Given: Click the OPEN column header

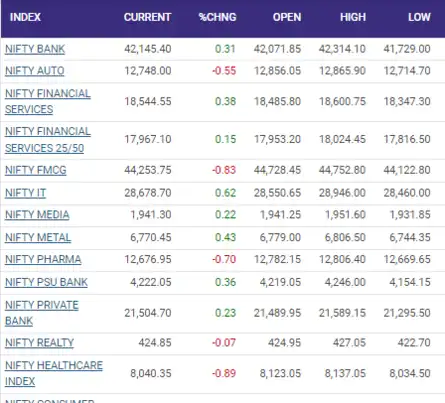Looking at the screenshot, I should [x=287, y=17].
